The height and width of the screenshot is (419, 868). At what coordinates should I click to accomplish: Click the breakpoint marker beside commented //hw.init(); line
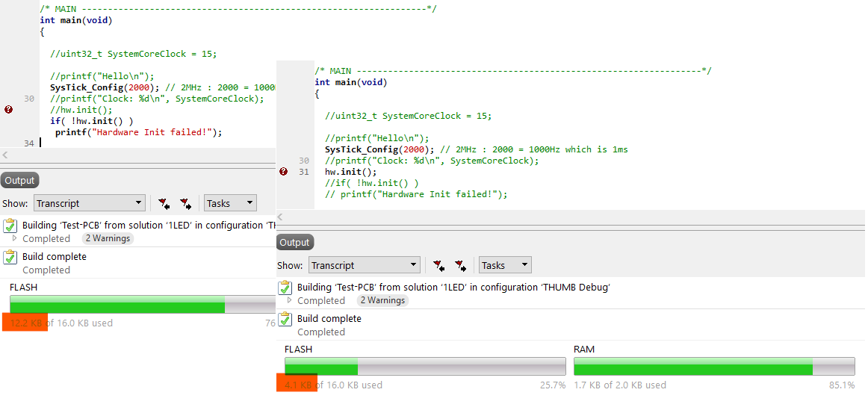pyautogui.click(x=8, y=110)
